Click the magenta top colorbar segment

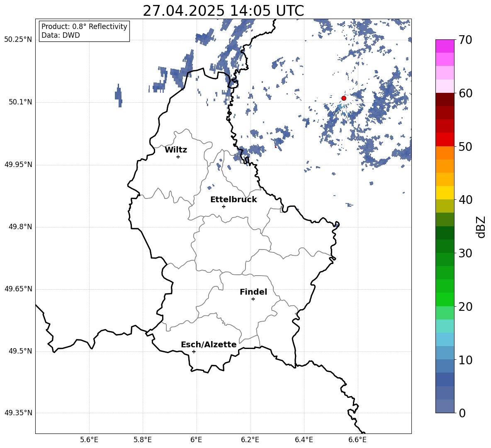pos(445,46)
